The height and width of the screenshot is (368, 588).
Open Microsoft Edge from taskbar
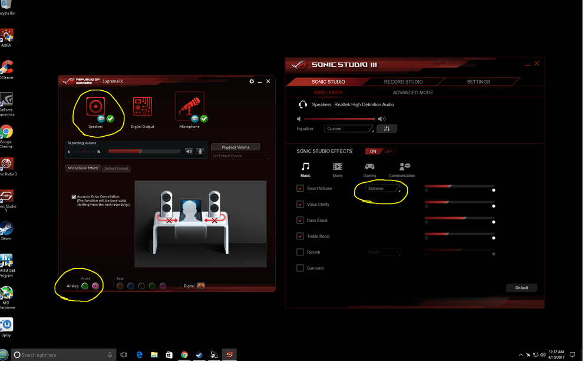pyautogui.click(x=139, y=355)
